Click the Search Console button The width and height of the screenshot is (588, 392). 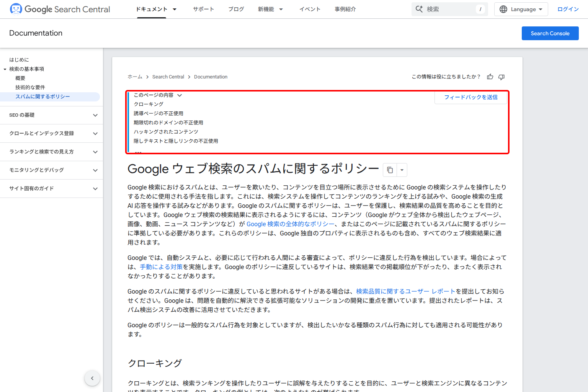click(550, 33)
